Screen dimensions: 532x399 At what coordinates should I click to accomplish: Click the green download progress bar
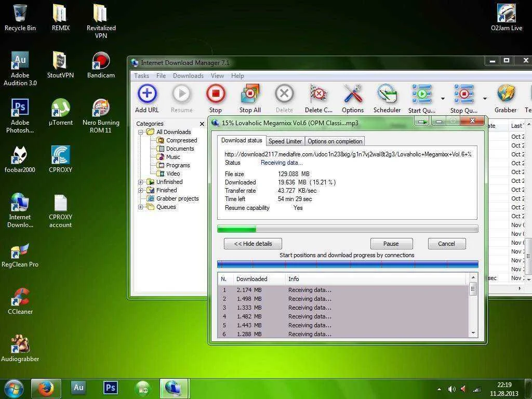coord(348,229)
